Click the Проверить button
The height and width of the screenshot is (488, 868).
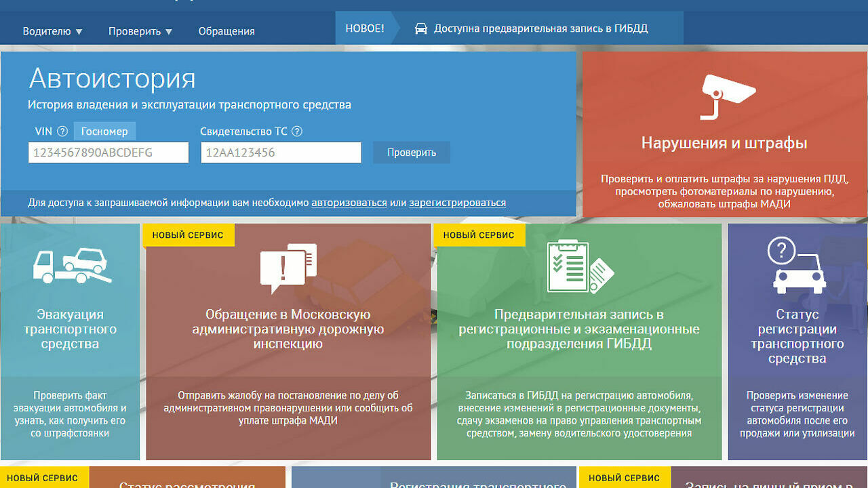tap(412, 152)
